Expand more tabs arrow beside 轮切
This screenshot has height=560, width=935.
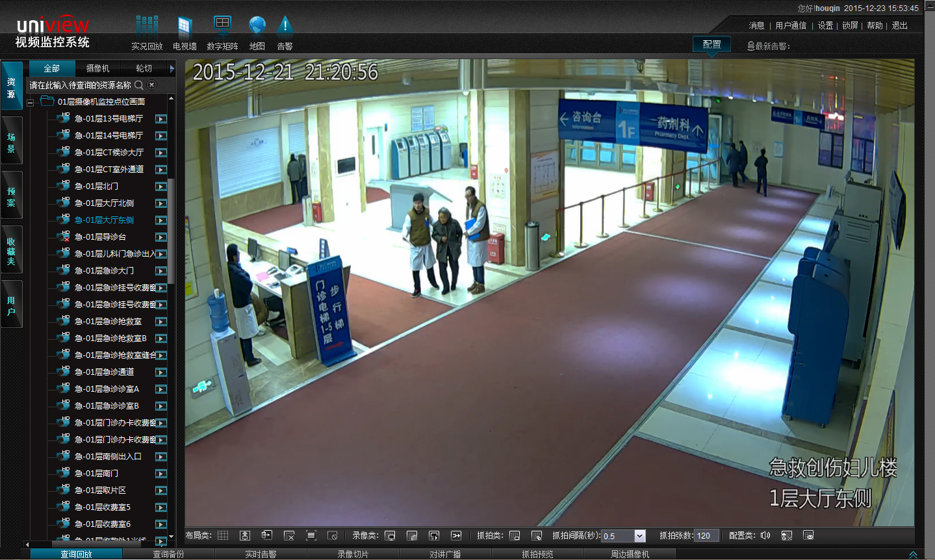point(172,68)
